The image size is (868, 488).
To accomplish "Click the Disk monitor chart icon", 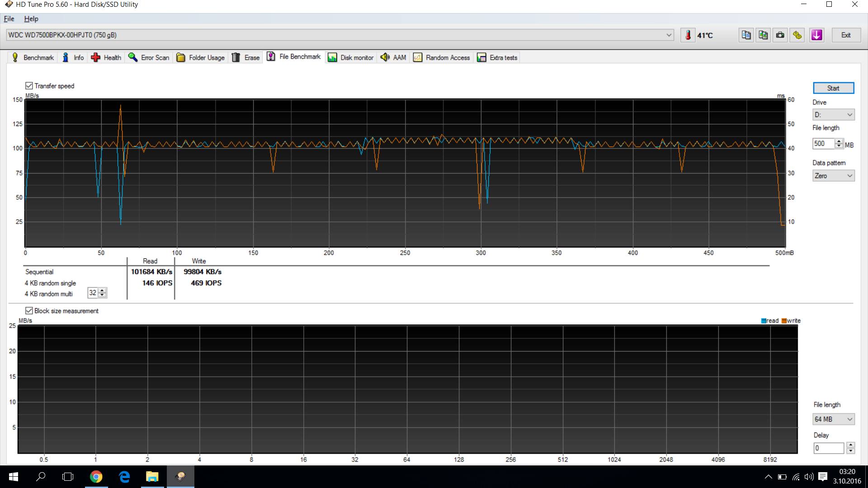I will click(332, 57).
